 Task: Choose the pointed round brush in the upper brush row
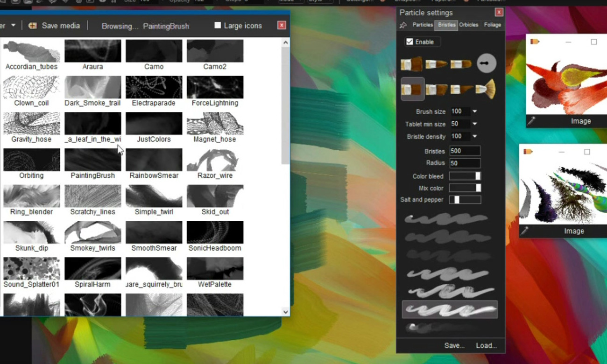tap(437, 64)
